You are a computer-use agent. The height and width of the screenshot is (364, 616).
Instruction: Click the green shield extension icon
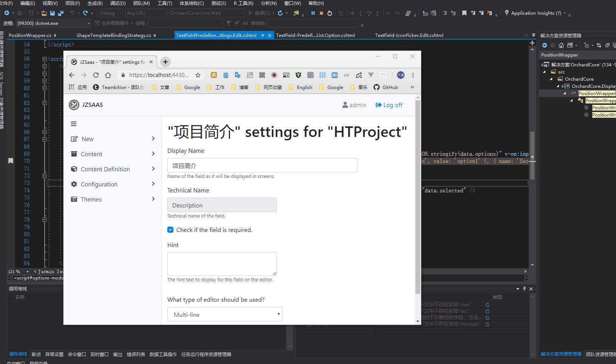(298, 75)
